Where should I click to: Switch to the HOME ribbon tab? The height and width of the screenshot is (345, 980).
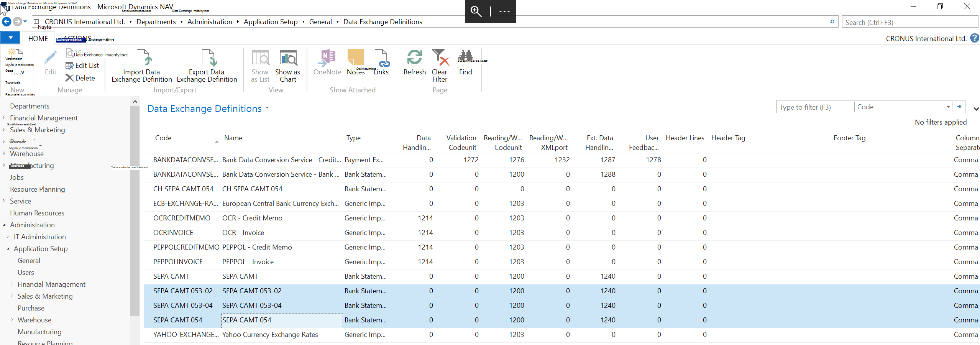(x=38, y=38)
